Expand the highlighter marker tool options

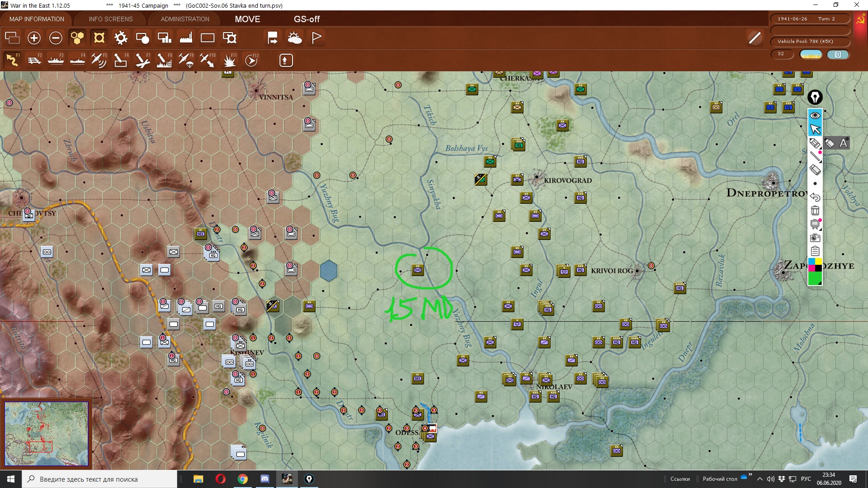[815, 144]
